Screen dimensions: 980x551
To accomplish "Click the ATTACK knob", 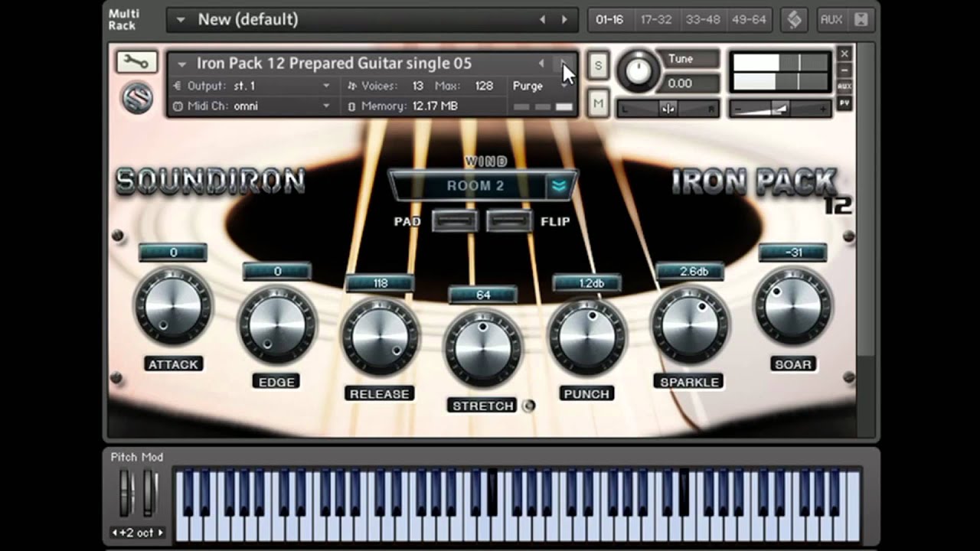I will point(173,306).
